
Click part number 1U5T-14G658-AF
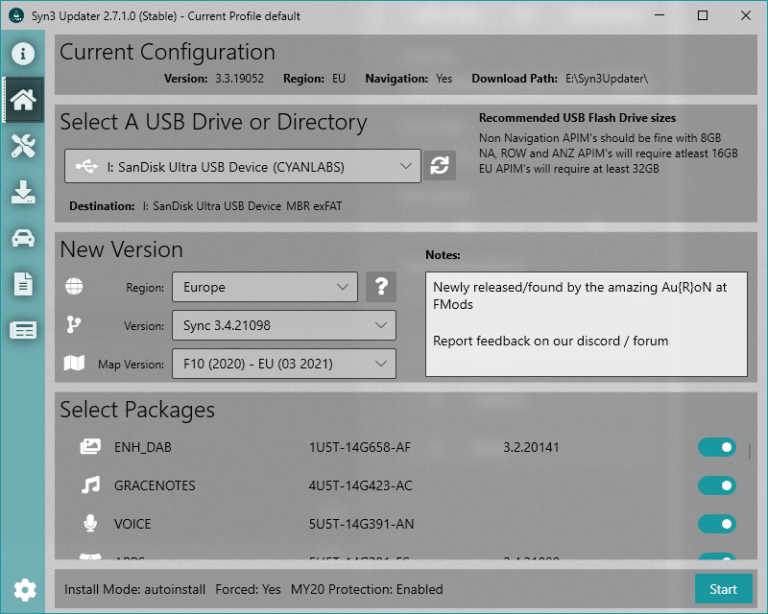pyautogui.click(x=360, y=447)
